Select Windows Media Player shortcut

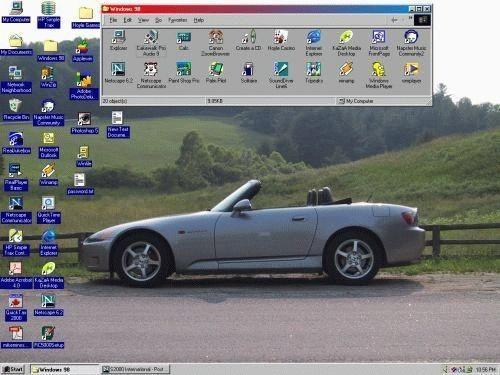click(379, 76)
